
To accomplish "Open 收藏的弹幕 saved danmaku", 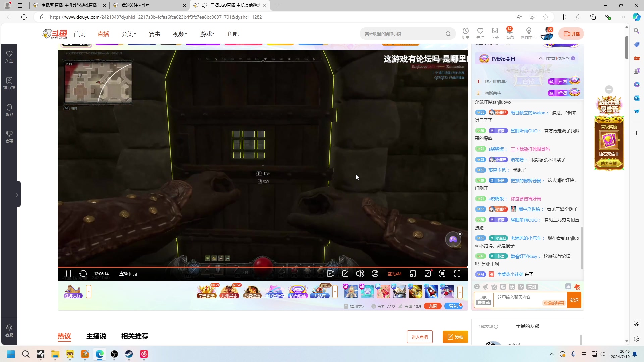I will point(554,303).
